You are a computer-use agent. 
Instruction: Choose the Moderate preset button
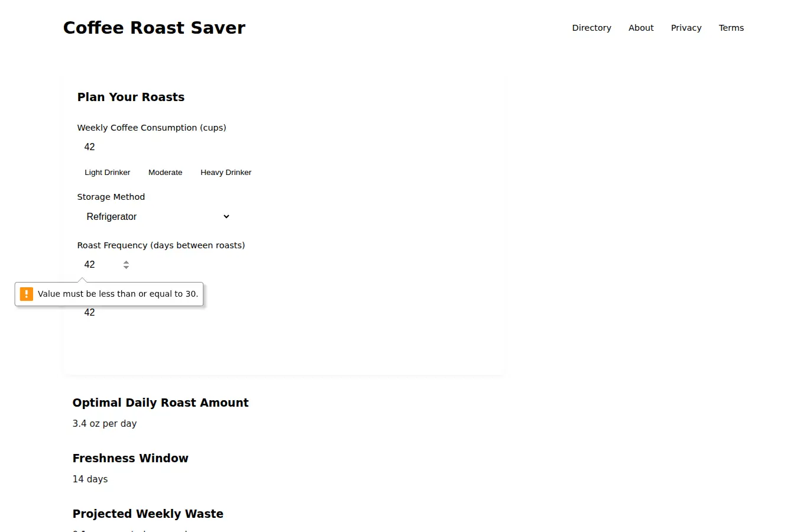click(x=165, y=173)
